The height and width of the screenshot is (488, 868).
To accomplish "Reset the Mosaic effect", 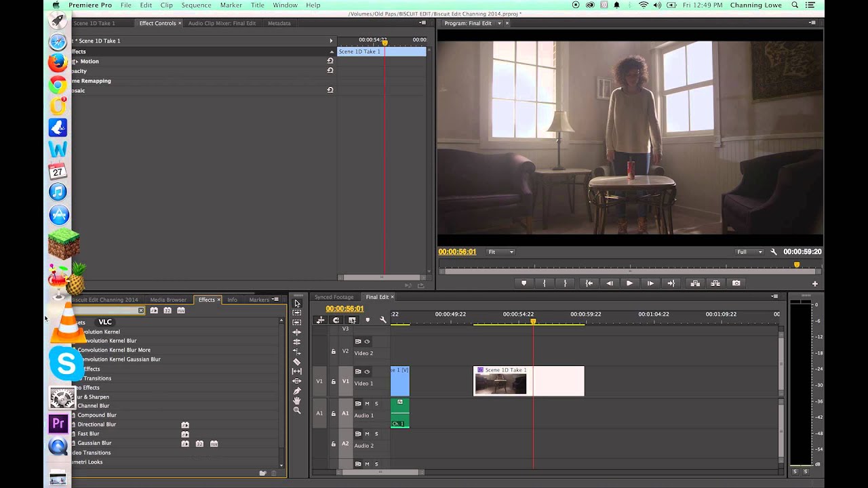I will [x=330, y=90].
